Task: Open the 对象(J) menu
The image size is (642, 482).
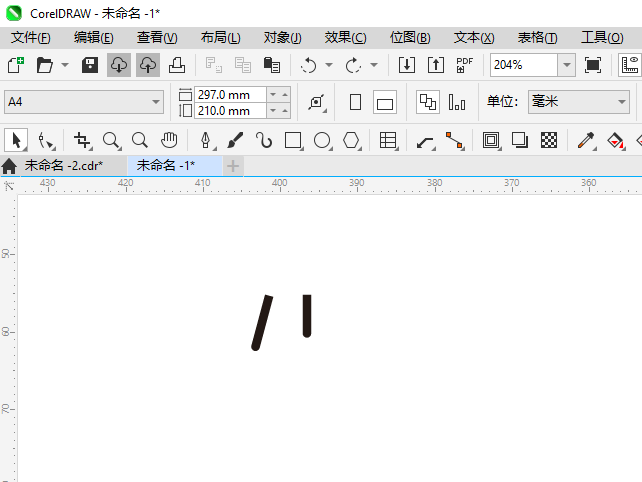Action: click(x=283, y=38)
